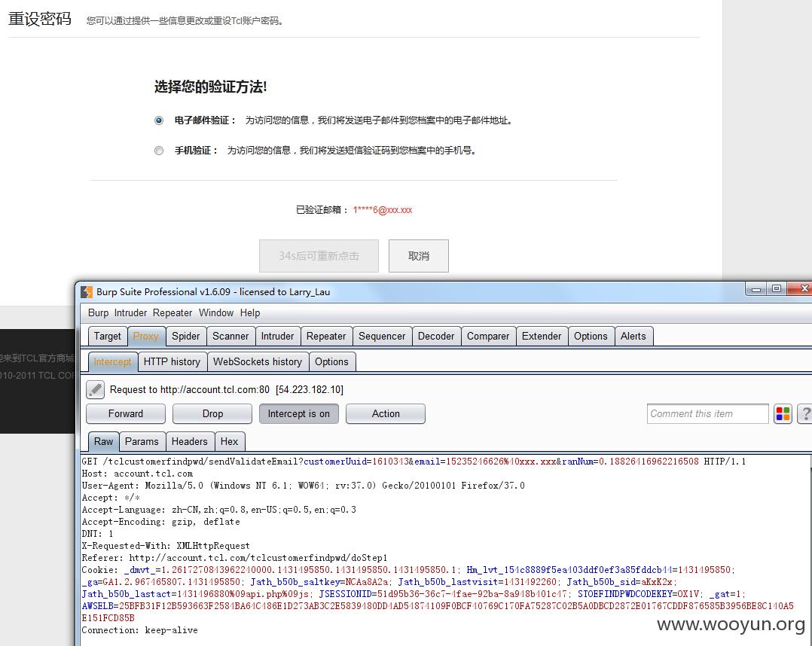Screen dimensions: 812x646
Task: Click the User-Agent header line
Action: [x=303, y=486]
